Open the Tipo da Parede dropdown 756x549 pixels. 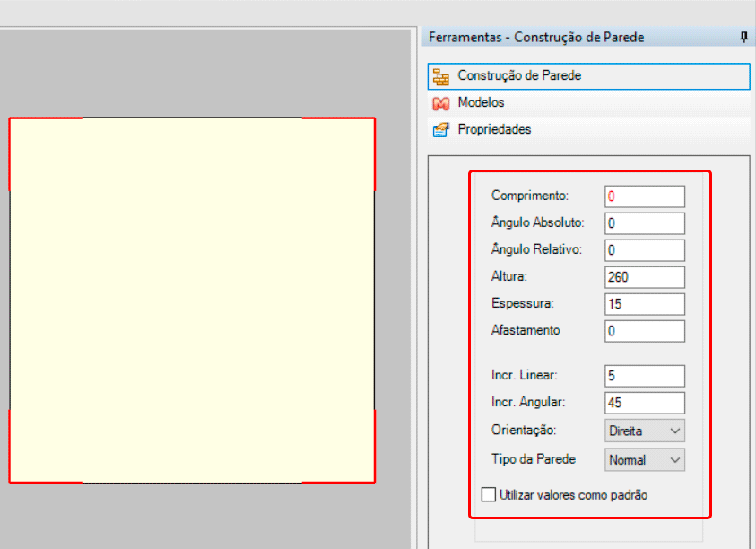tap(645, 460)
